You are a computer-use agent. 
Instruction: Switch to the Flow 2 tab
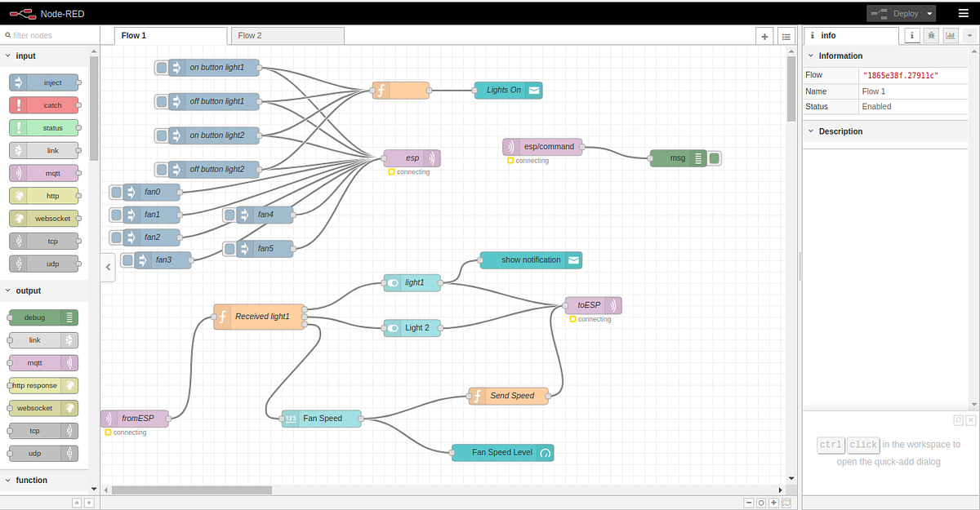(x=287, y=35)
